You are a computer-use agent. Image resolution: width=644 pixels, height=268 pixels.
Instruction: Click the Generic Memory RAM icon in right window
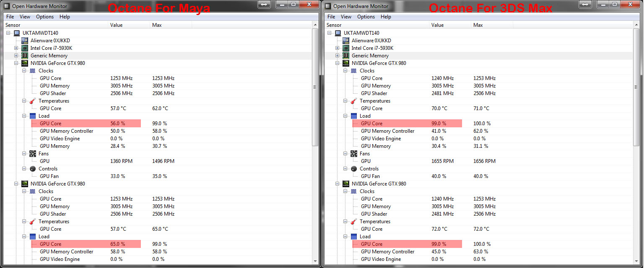346,56
